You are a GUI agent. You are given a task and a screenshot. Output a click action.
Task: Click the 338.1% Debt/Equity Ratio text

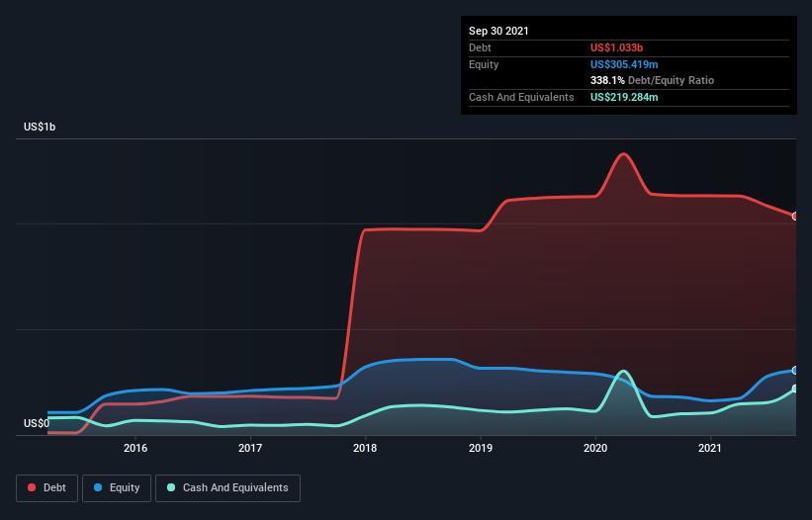click(652, 80)
